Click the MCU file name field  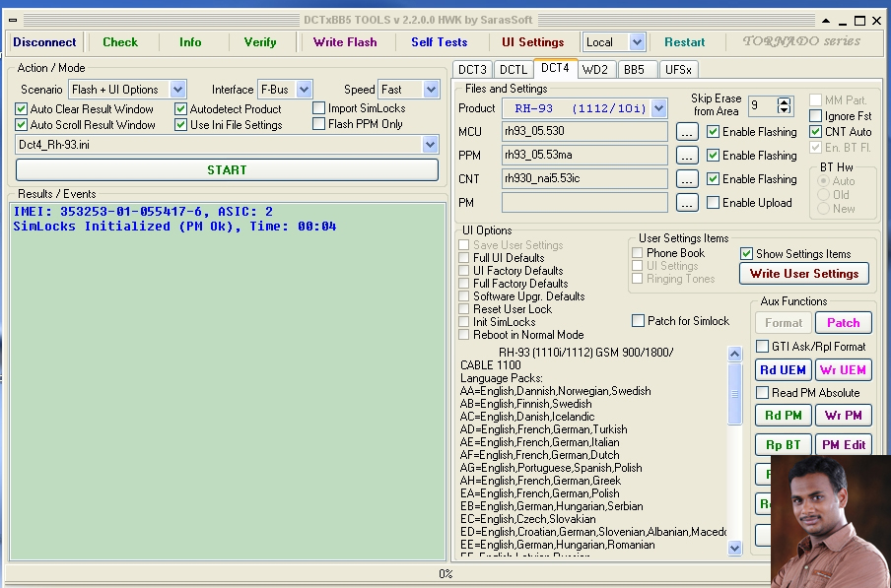(584, 132)
